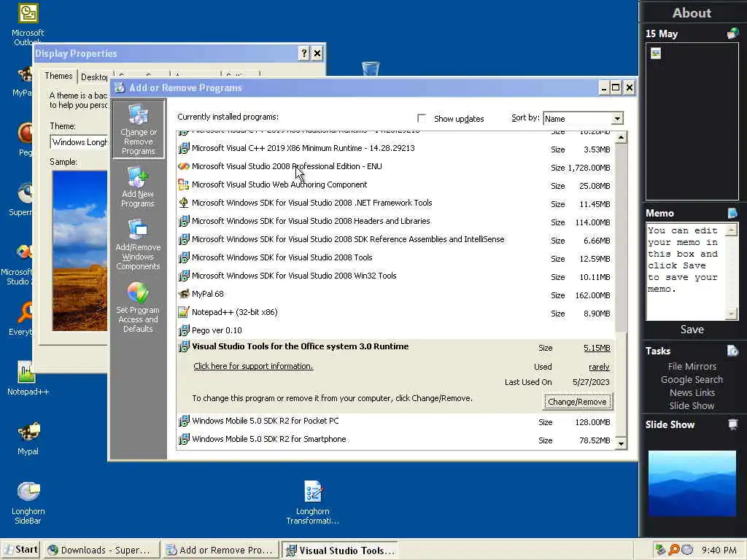747x560 pixels.
Task: Switch to Downloads - Super taskbar button
Action: click(101, 550)
